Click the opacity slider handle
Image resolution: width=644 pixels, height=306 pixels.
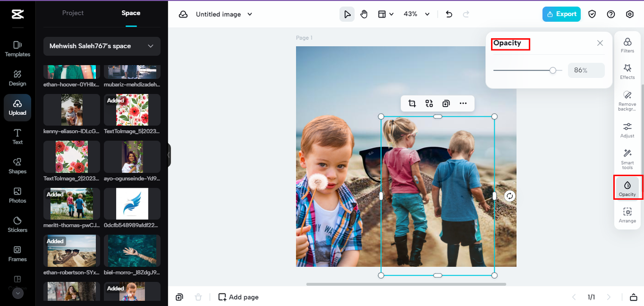point(553,70)
